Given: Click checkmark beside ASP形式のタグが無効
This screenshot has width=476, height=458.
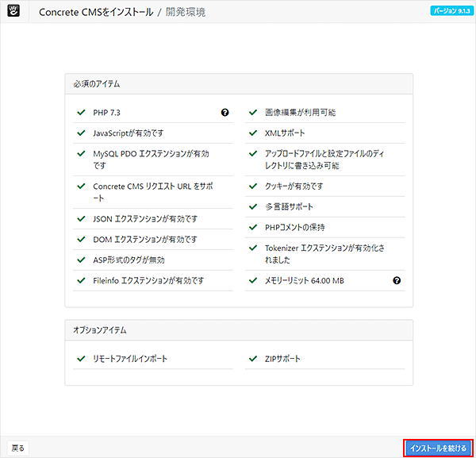Looking at the screenshot, I should pos(81,260).
